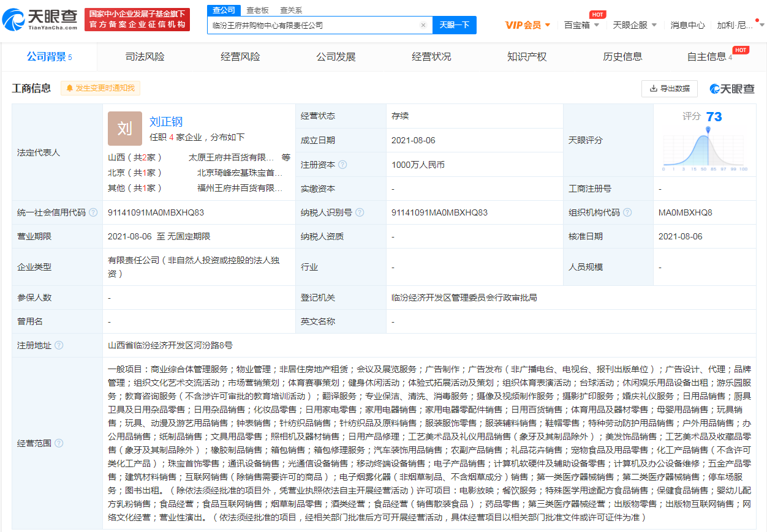Click the help icon beside 组织机构代码
The image size is (767, 532).
[x=627, y=212]
